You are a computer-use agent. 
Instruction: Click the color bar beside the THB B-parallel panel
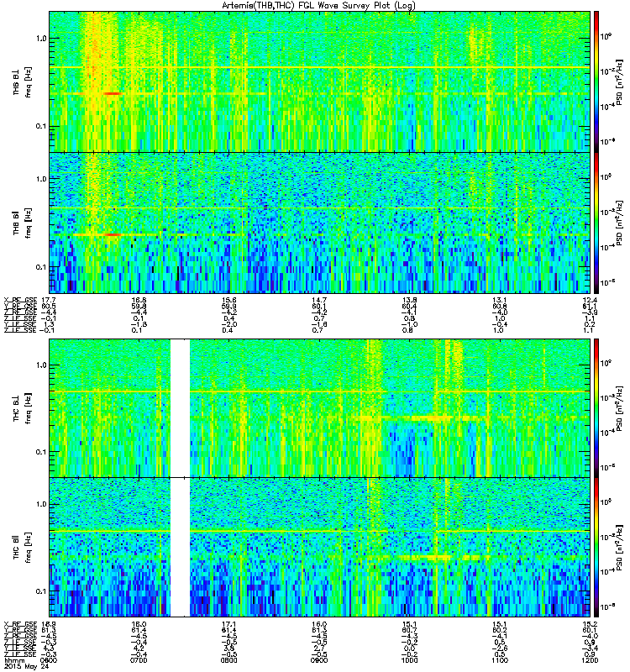pyautogui.click(x=596, y=223)
